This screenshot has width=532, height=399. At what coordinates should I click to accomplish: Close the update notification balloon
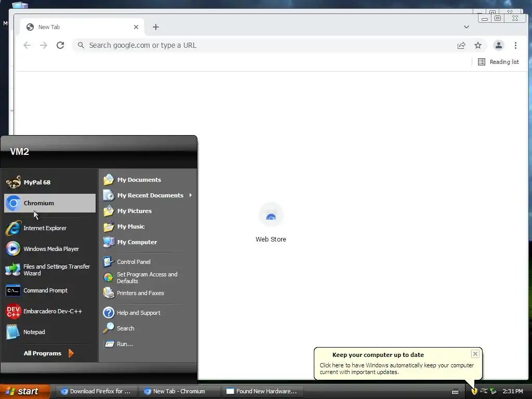475,354
